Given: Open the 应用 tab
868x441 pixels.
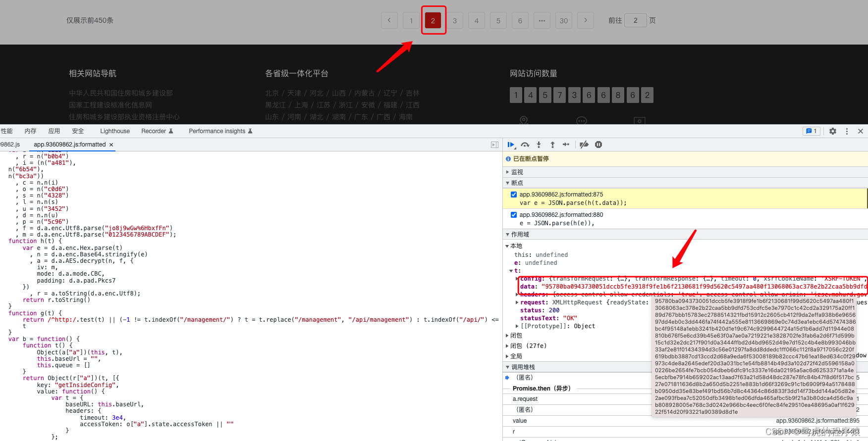Looking at the screenshot, I should 54,131.
